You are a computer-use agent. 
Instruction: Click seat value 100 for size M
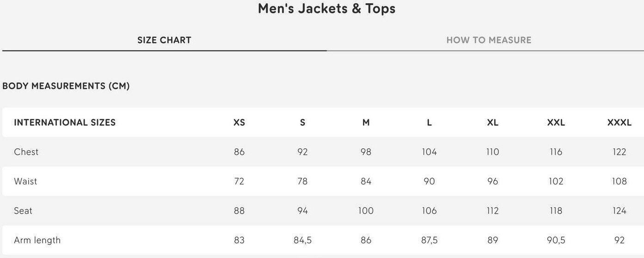click(x=366, y=211)
